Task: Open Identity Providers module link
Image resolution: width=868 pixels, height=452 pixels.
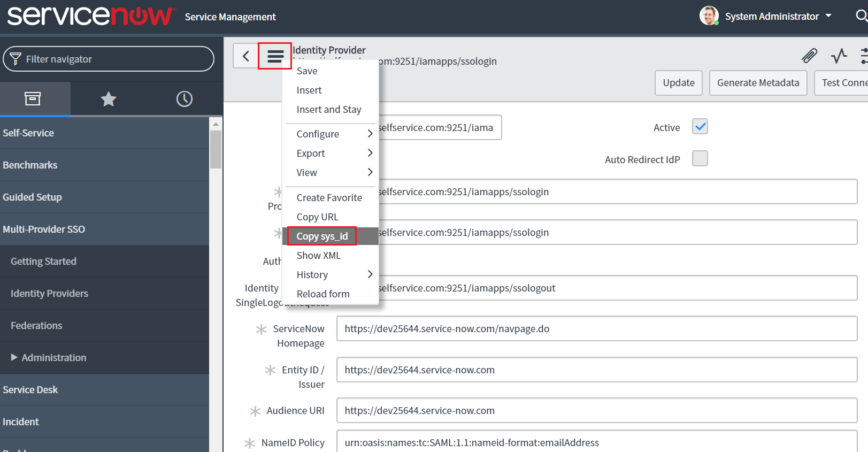Action: tap(104, 293)
